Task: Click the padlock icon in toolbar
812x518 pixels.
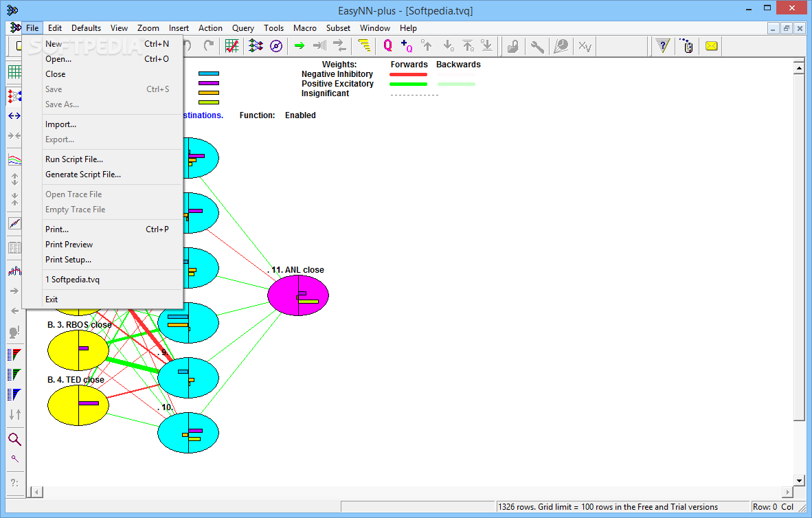Action: tap(512, 46)
